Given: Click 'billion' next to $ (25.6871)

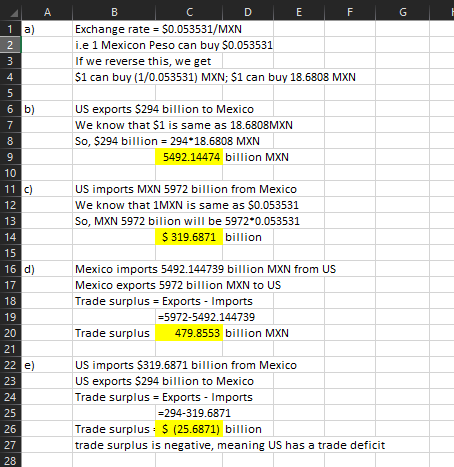Looking at the screenshot, I should pos(243,429).
